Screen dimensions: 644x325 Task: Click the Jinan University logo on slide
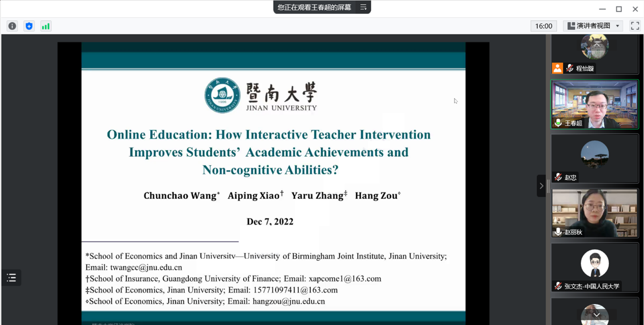pyautogui.click(x=222, y=95)
